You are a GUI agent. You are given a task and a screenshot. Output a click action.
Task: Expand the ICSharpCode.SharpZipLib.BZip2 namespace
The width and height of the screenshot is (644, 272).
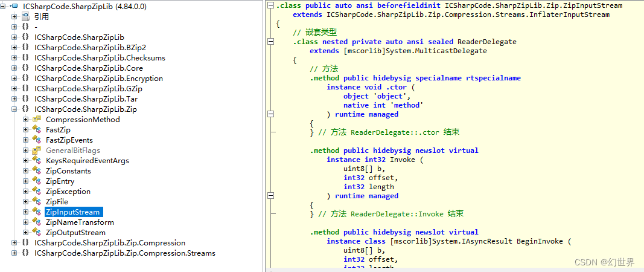14,48
